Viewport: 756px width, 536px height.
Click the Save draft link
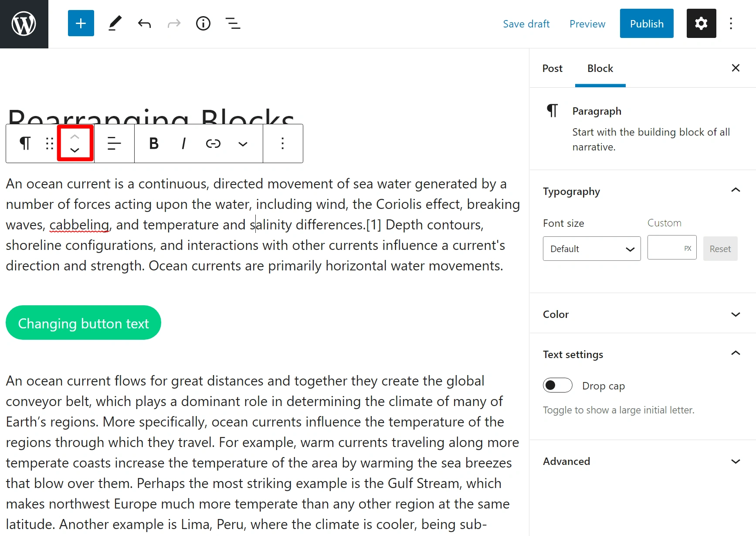(x=526, y=24)
